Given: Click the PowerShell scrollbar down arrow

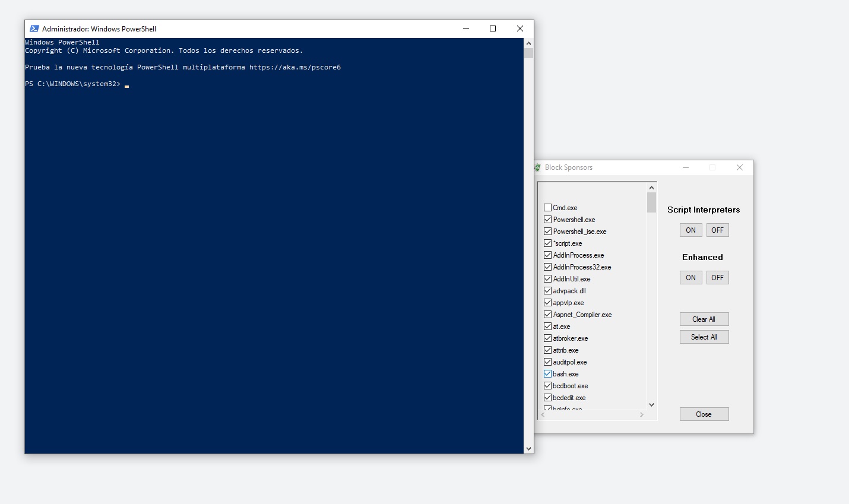Looking at the screenshot, I should pyautogui.click(x=528, y=449).
